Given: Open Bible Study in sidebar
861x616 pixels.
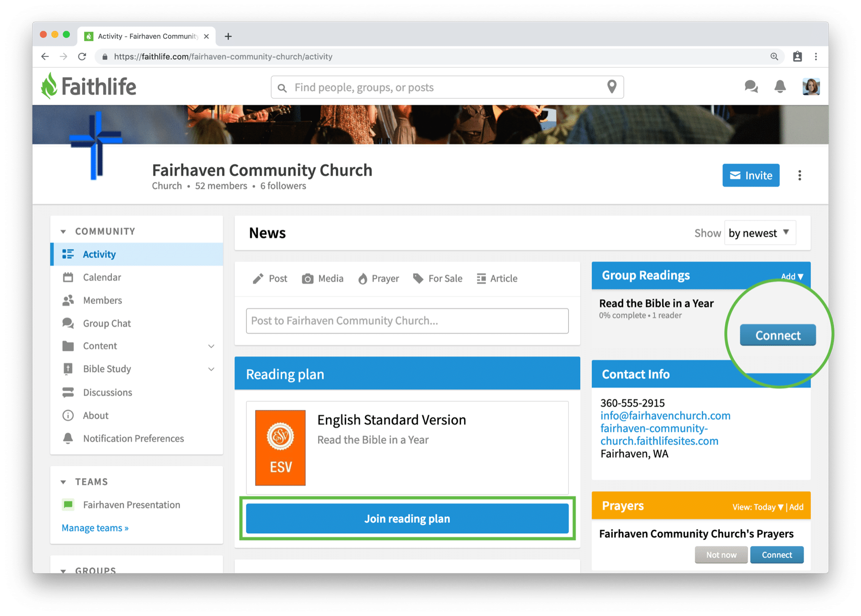Looking at the screenshot, I should [x=107, y=369].
